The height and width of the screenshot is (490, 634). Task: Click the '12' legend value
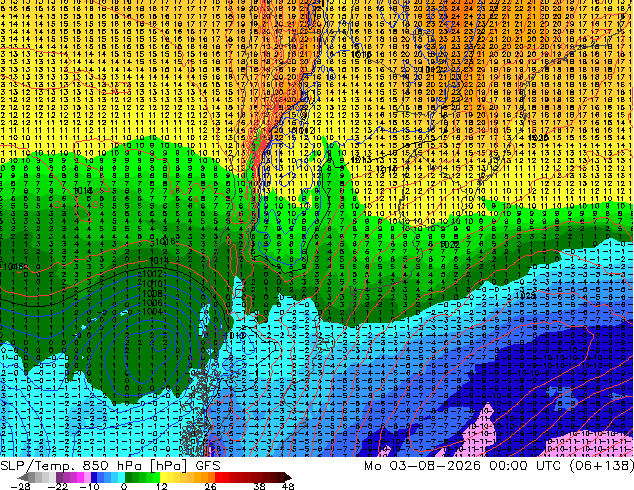[162, 486]
